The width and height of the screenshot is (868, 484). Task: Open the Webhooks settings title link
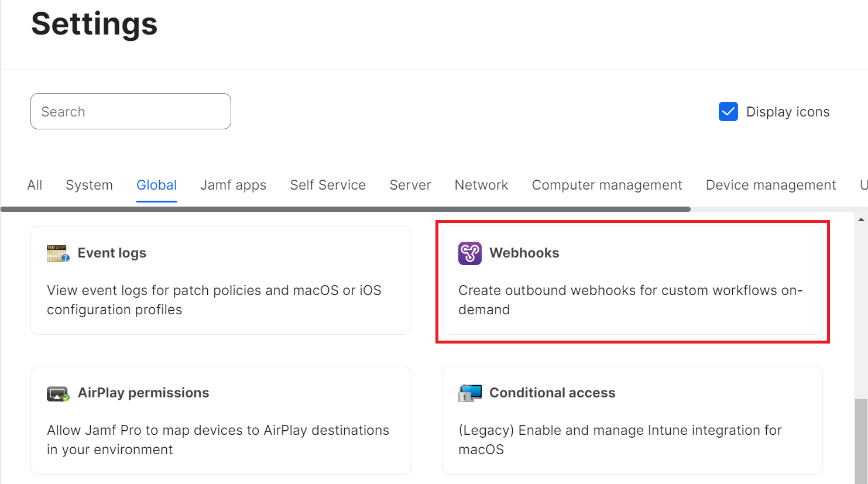pos(524,253)
